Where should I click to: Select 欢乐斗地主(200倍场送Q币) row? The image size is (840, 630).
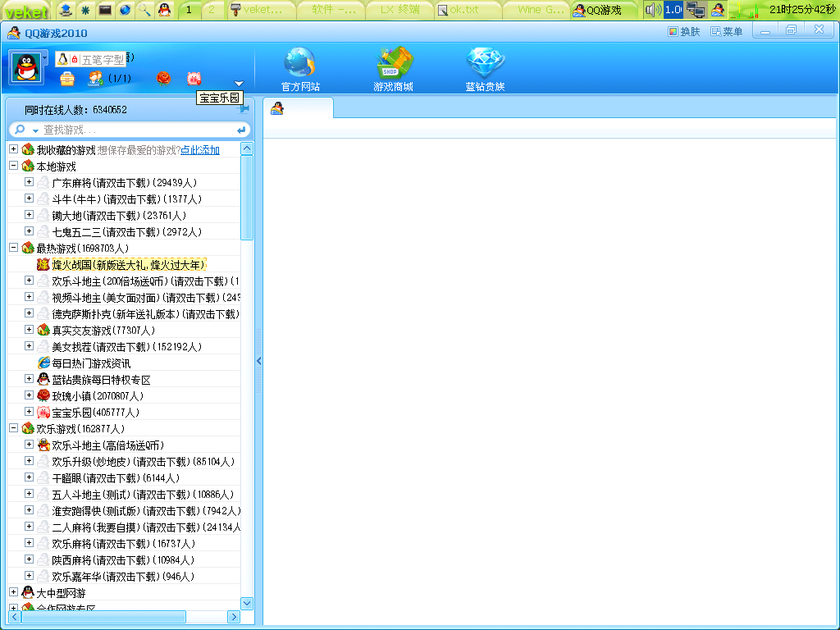[x=145, y=281]
